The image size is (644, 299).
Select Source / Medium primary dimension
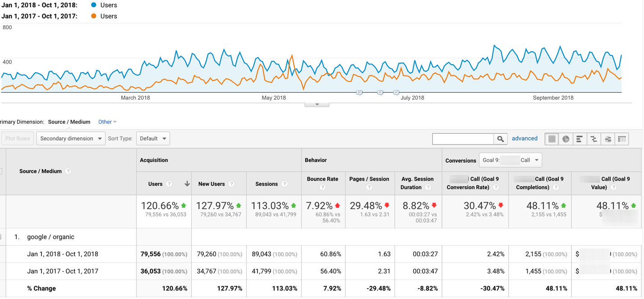[x=69, y=122]
